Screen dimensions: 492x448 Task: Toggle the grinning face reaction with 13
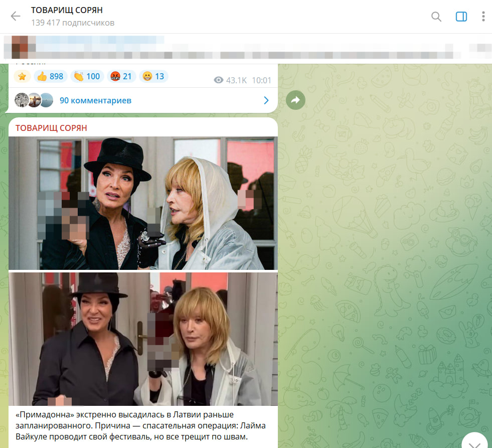click(x=153, y=76)
